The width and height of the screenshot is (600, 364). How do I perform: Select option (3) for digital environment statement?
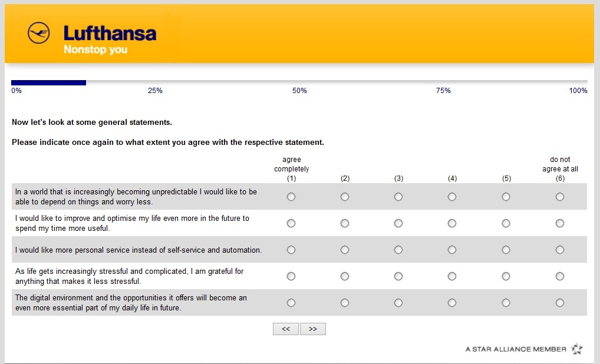tap(398, 303)
